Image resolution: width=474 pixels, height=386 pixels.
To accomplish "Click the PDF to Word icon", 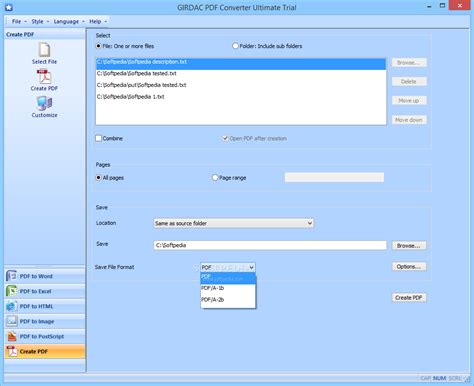I will (x=11, y=276).
